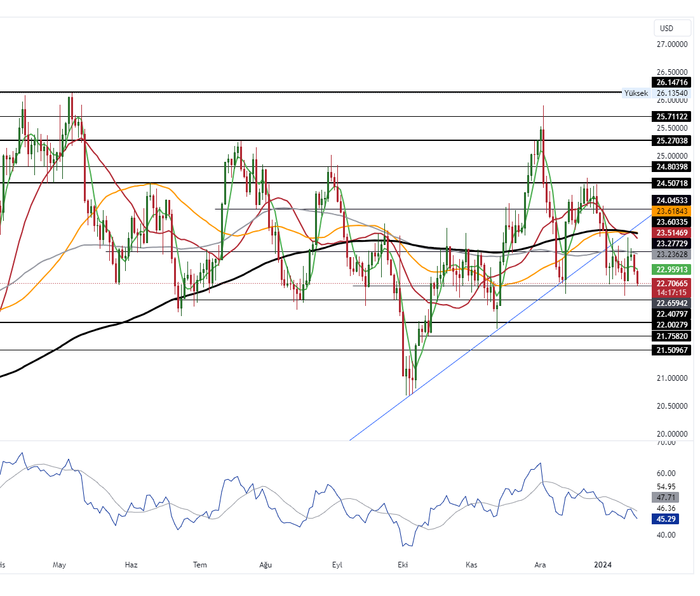Click the orange 23.61843 moving average label
Viewport: 700px width, 596px height.
tap(672, 211)
